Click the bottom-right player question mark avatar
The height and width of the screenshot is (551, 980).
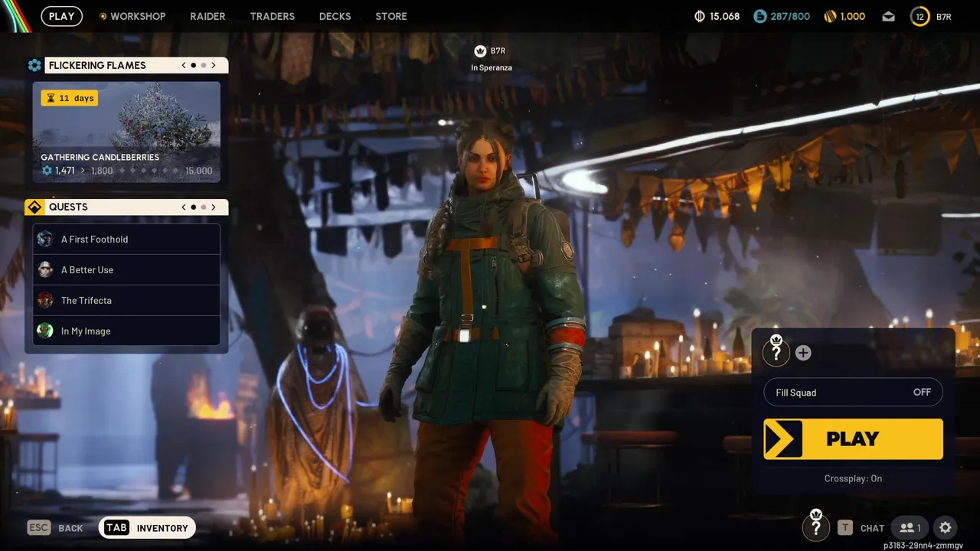[x=816, y=527]
